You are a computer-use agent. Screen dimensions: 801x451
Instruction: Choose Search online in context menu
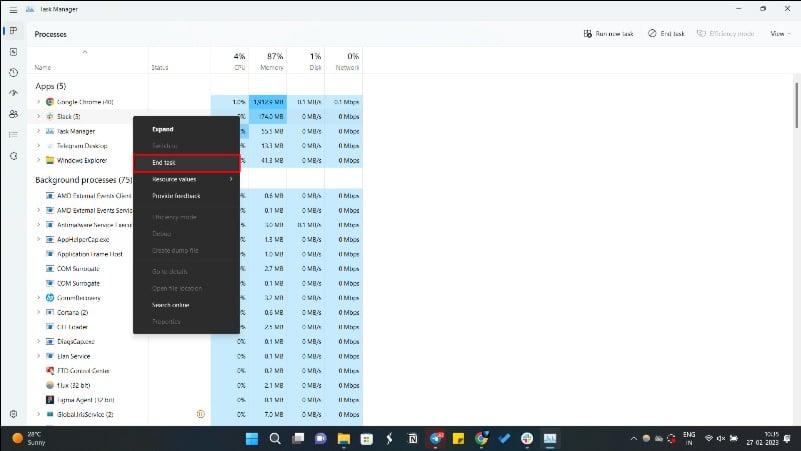pyautogui.click(x=186, y=305)
